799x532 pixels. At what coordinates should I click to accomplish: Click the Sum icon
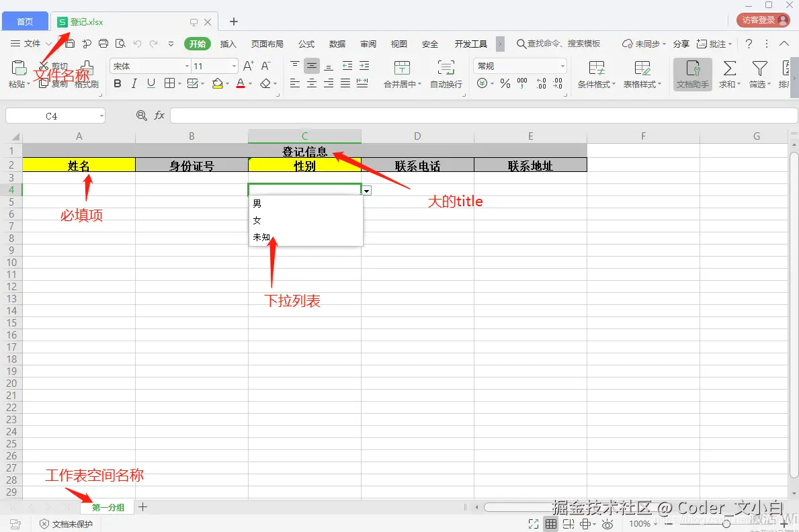(x=730, y=69)
